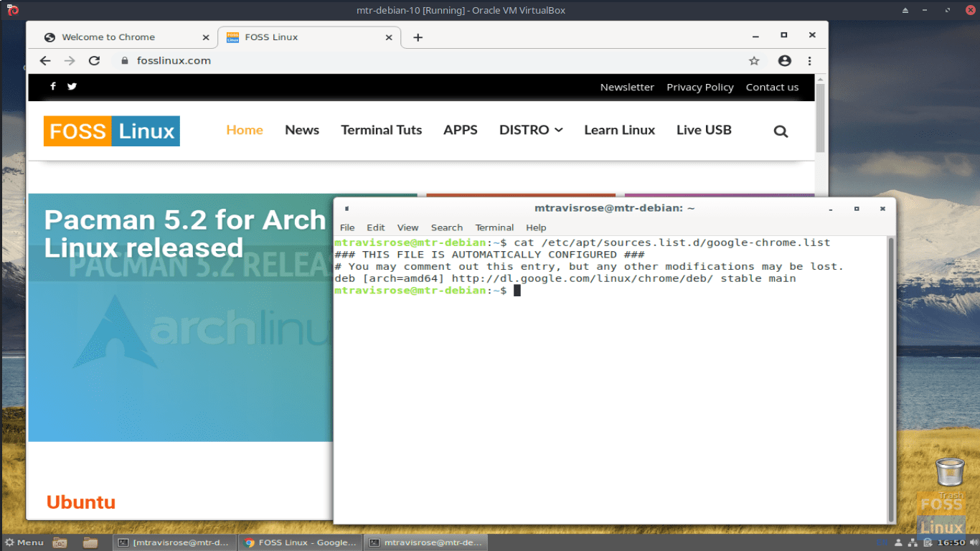Open the Live USB nav link
980x551 pixels.
tap(704, 131)
